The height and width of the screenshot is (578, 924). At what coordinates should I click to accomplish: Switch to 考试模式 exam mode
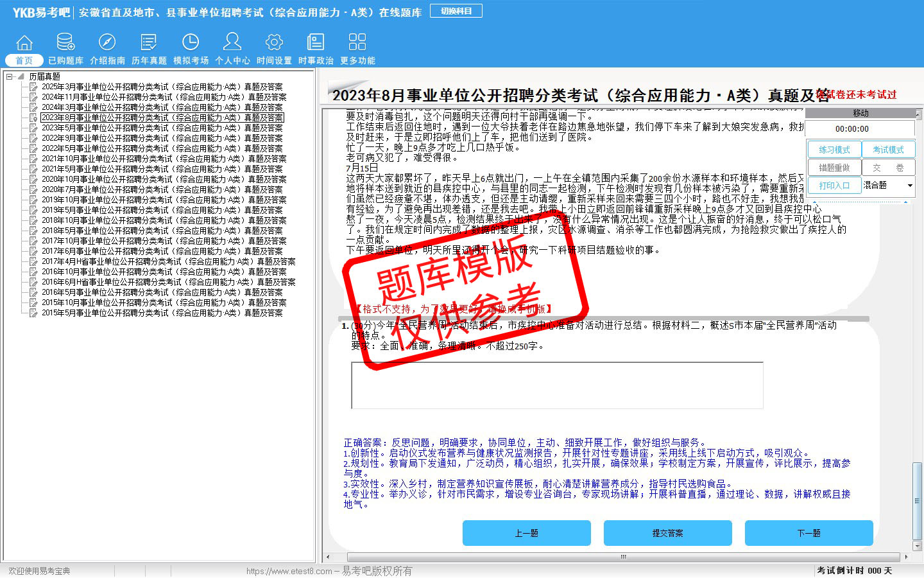(x=888, y=150)
